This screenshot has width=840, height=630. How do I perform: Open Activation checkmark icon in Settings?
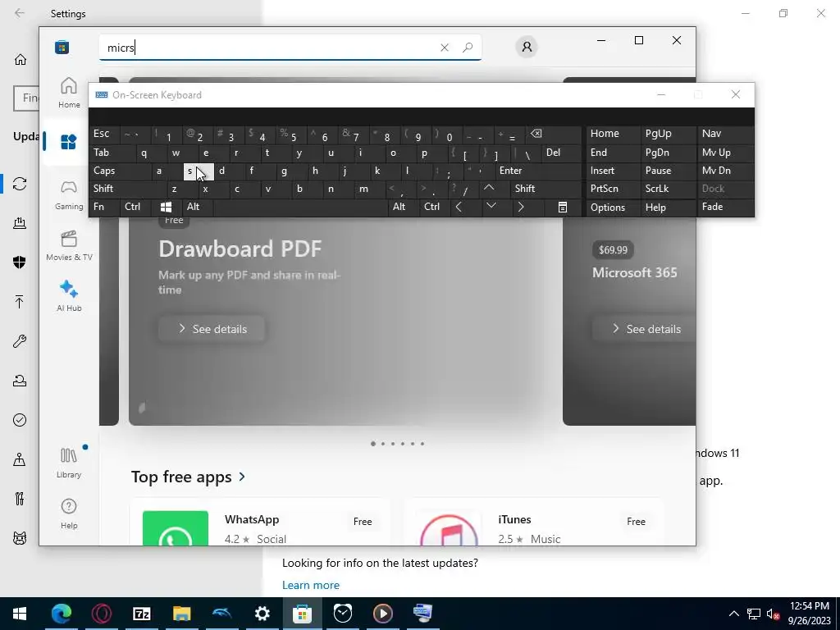(x=20, y=420)
